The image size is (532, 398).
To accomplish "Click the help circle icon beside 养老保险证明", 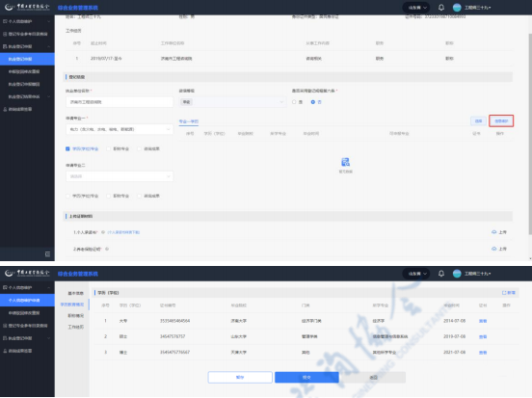I will (x=107, y=249).
